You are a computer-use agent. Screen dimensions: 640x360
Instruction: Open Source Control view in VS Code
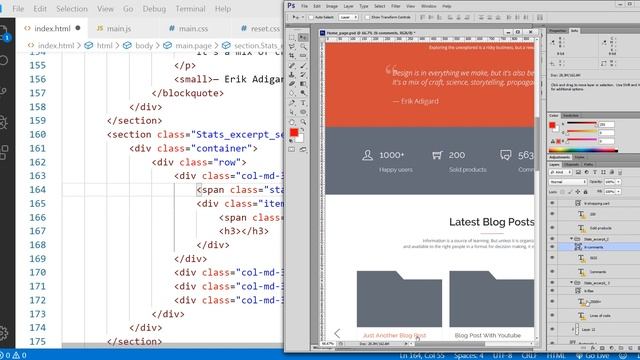(x=4, y=91)
